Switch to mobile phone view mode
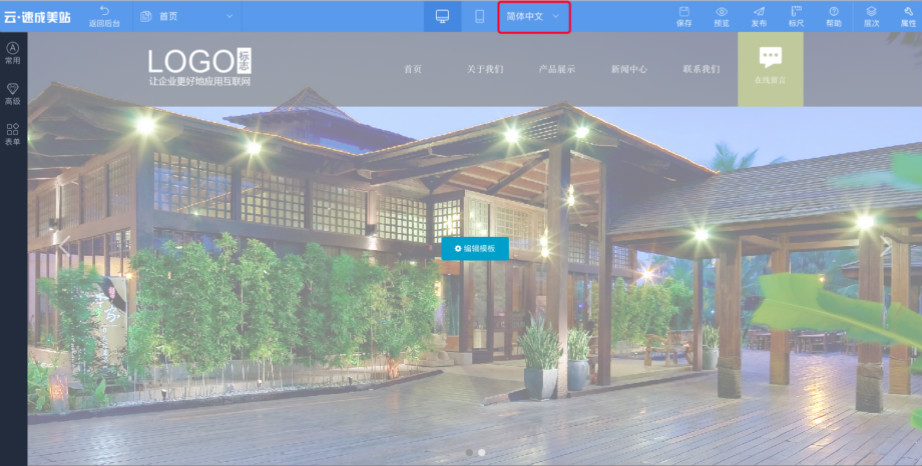Screen dimensions: 922x466 [x=480, y=16]
